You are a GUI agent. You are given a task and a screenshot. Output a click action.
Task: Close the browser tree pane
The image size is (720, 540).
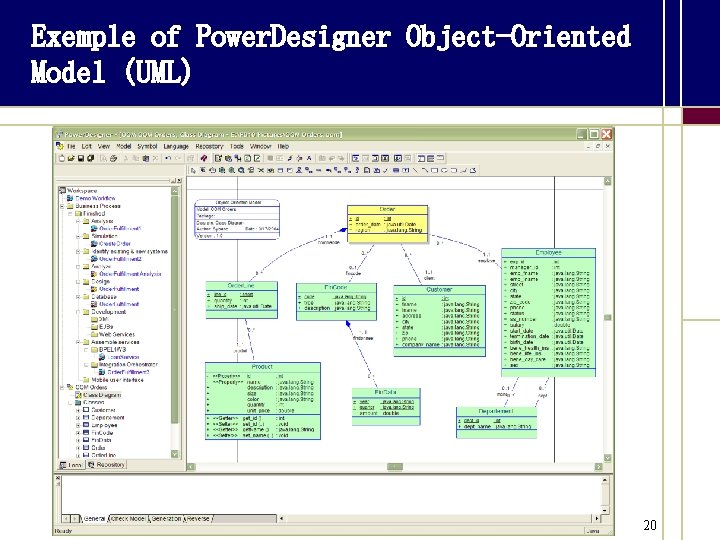(179, 180)
